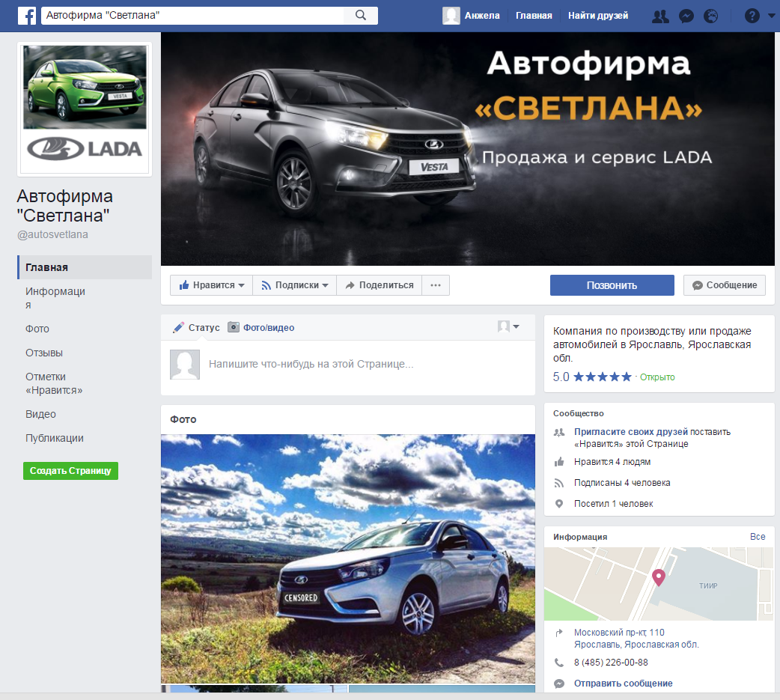Click Посетил 1 человек entry
The height and width of the screenshot is (700, 780).
[613, 504]
